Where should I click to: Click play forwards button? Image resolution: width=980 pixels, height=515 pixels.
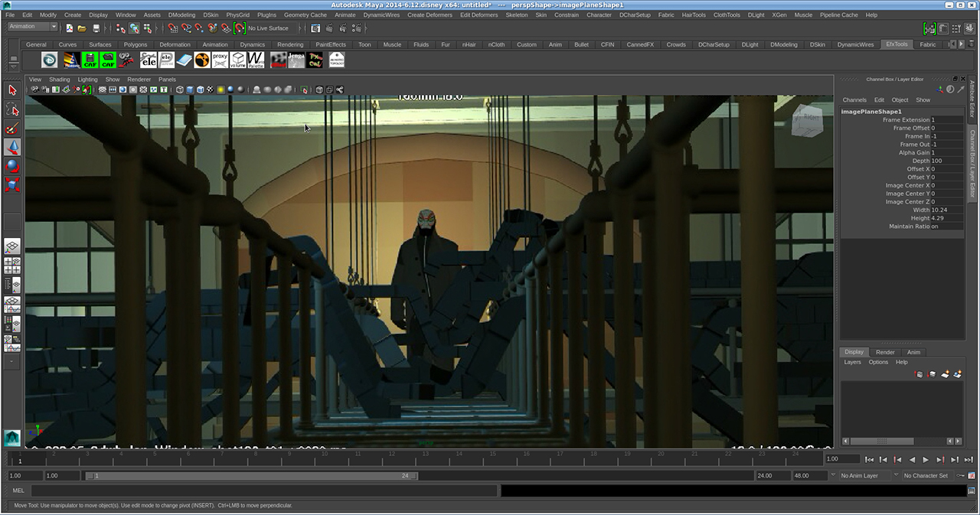coord(926,459)
